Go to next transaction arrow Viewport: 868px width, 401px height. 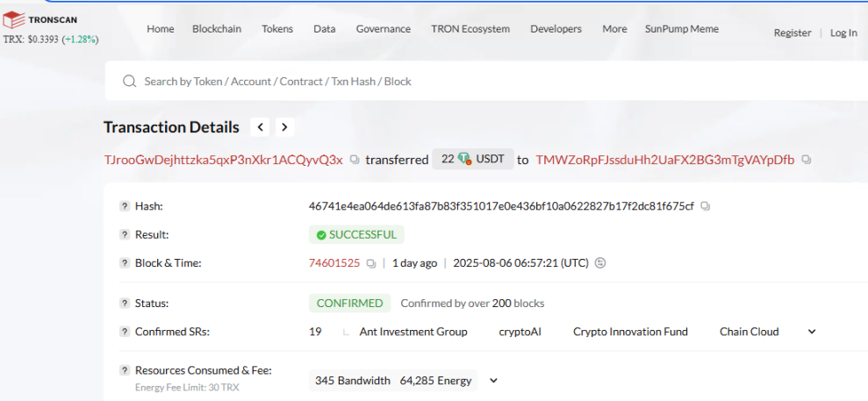pyautogui.click(x=284, y=127)
